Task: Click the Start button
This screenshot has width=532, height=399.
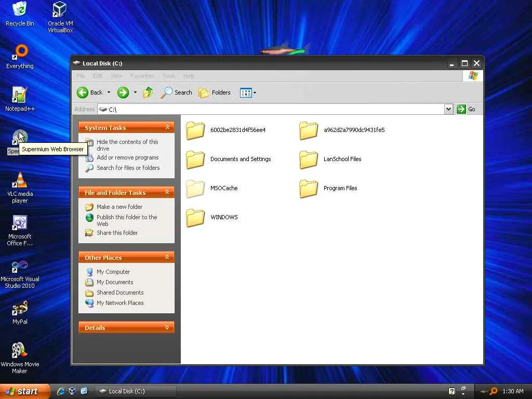Action: tap(25, 391)
